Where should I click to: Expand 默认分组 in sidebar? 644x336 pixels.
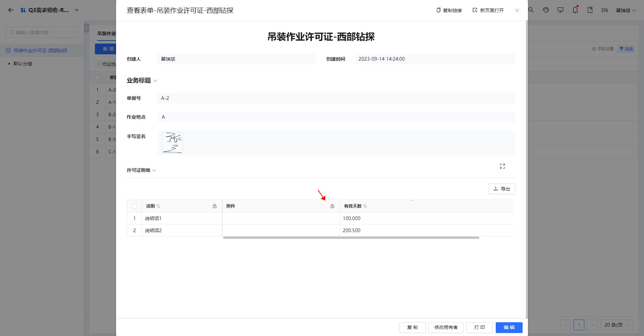9,64
